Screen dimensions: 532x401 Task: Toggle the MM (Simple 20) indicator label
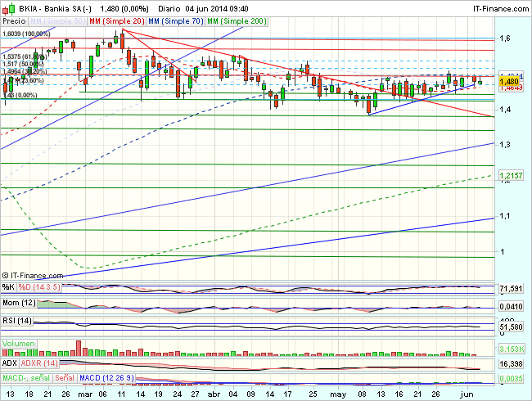click(x=115, y=19)
